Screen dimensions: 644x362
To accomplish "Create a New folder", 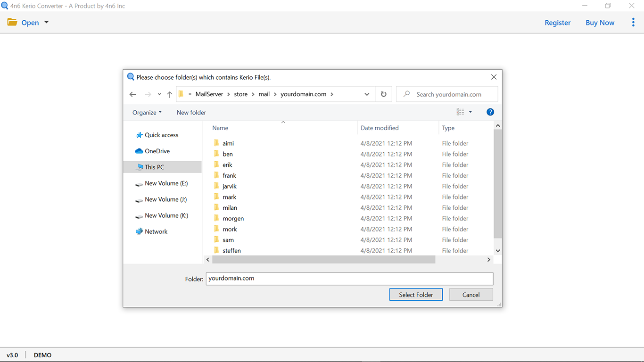I will 191,112.
